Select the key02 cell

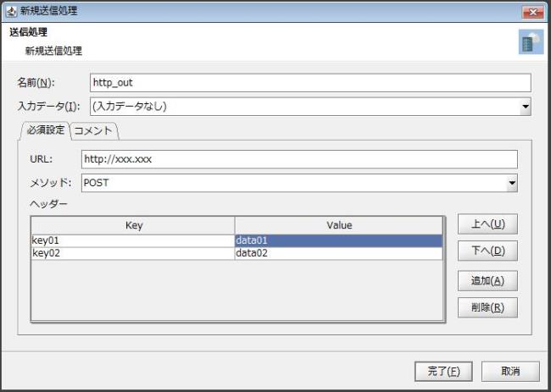pos(133,252)
